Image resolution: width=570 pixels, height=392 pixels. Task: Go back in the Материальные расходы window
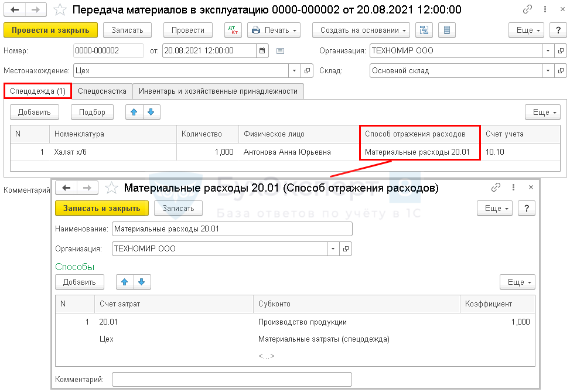tap(66, 188)
